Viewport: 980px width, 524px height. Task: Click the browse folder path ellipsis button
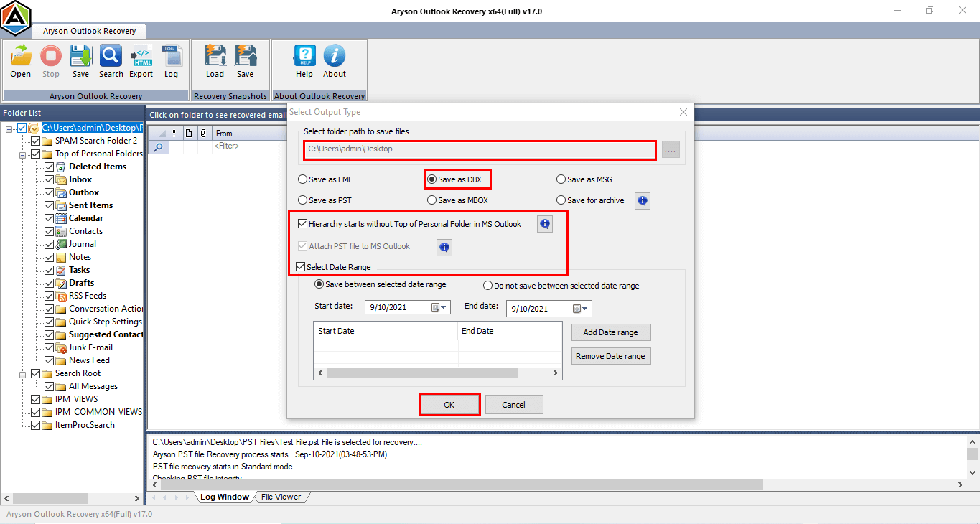670,149
